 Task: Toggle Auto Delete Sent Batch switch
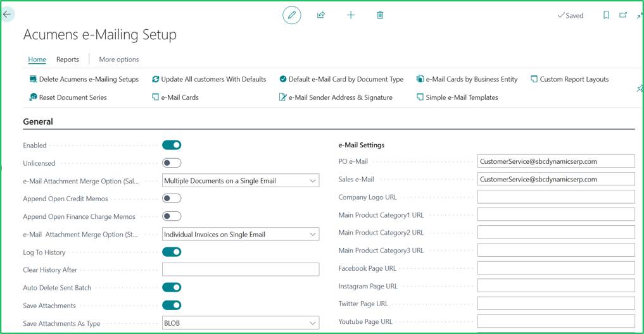click(x=172, y=287)
